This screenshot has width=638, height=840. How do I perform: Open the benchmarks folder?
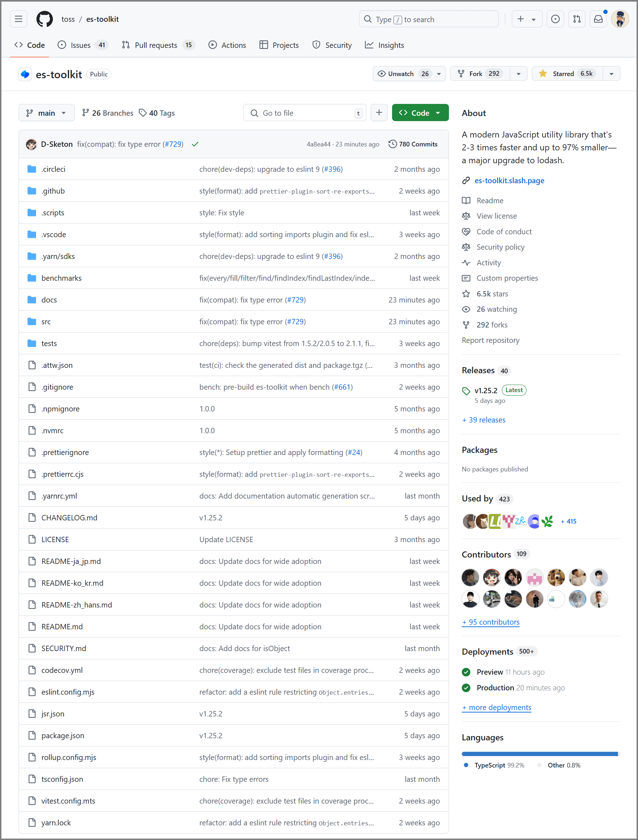point(61,278)
